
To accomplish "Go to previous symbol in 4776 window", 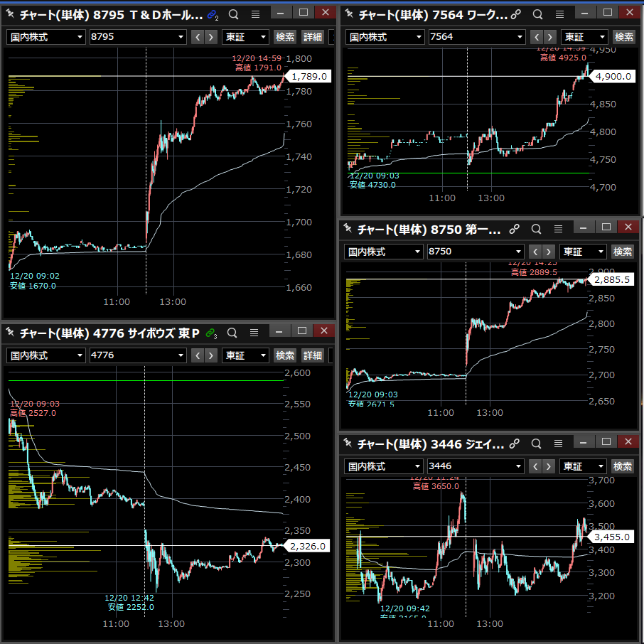I will tap(198, 355).
